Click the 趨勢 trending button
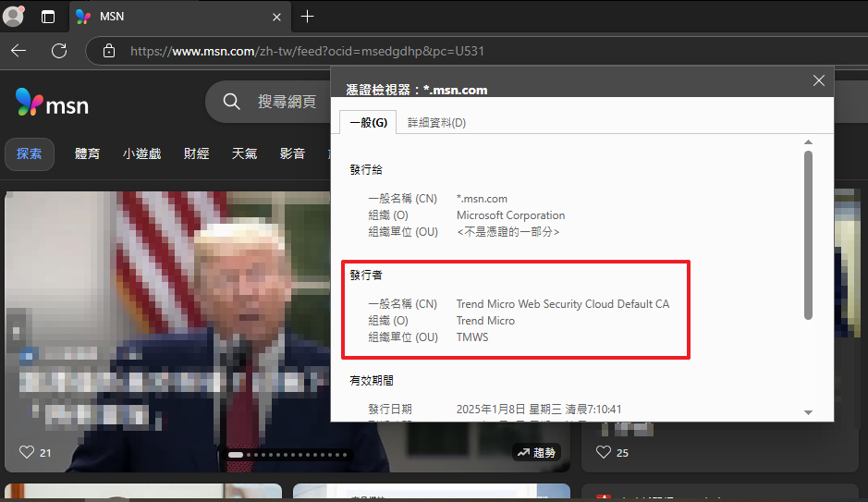 tap(538, 452)
